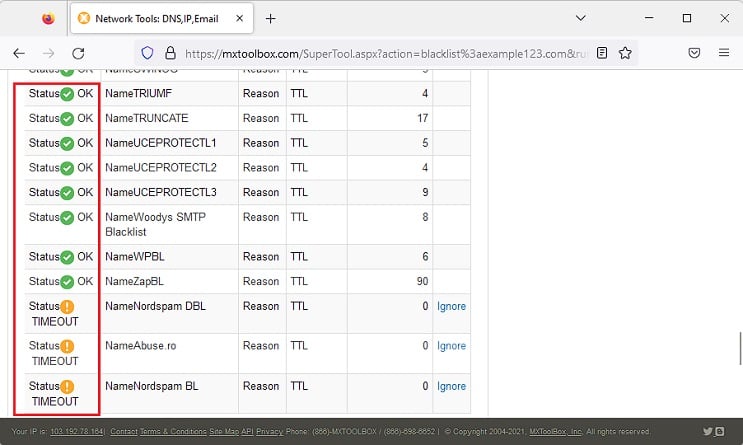Click the green check for NameWPBL
The image size is (743, 445).
[67, 257]
